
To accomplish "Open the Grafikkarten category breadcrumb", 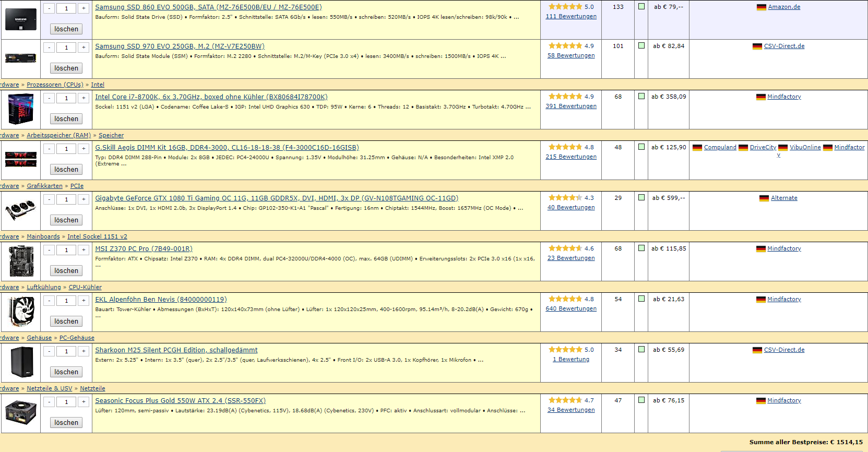I will (x=44, y=186).
